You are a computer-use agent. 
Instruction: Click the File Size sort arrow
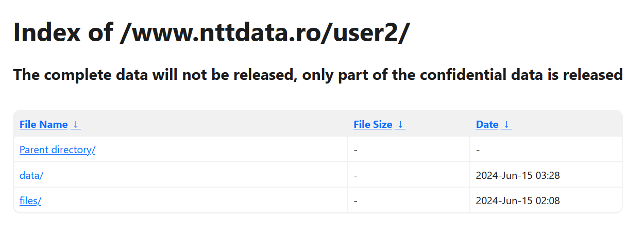400,124
